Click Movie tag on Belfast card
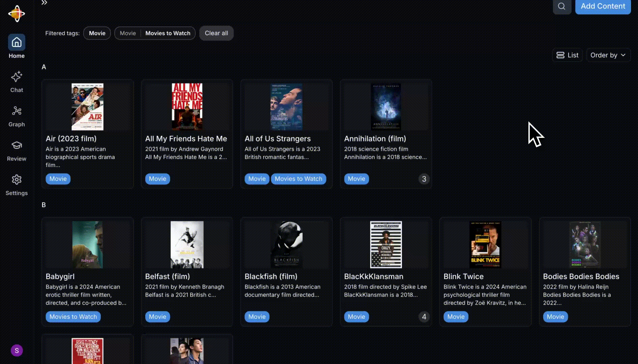The image size is (638, 364). (157, 316)
